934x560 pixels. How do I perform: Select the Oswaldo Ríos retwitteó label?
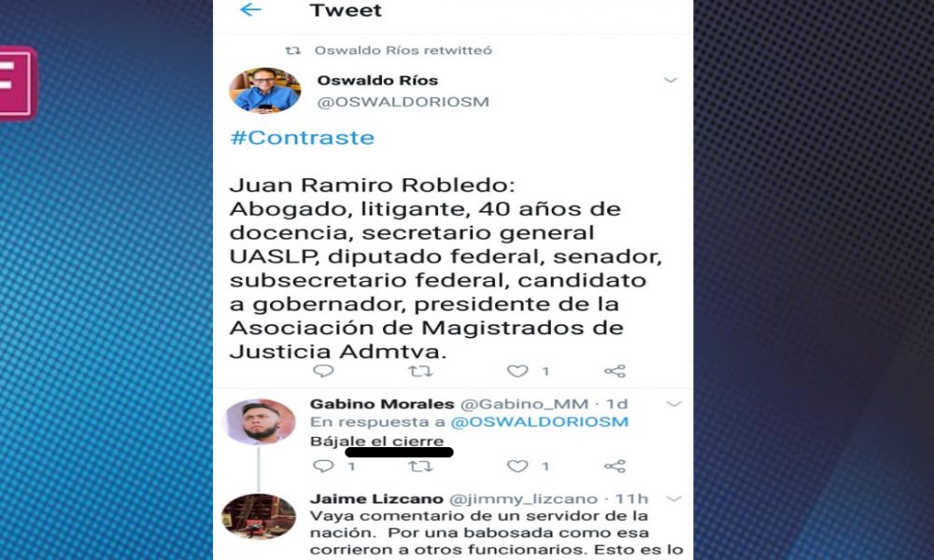403,50
